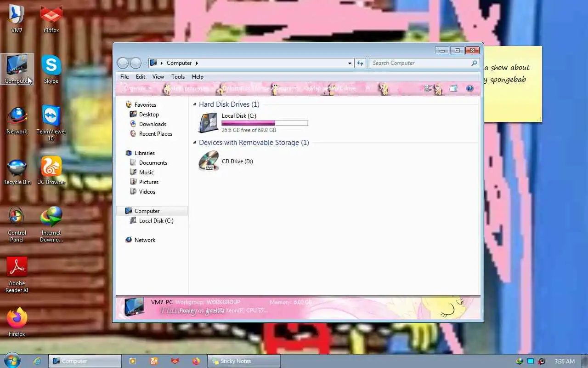588x368 pixels.
Task: Select the Control Panel desktop icon
Action: coord(17,224)
